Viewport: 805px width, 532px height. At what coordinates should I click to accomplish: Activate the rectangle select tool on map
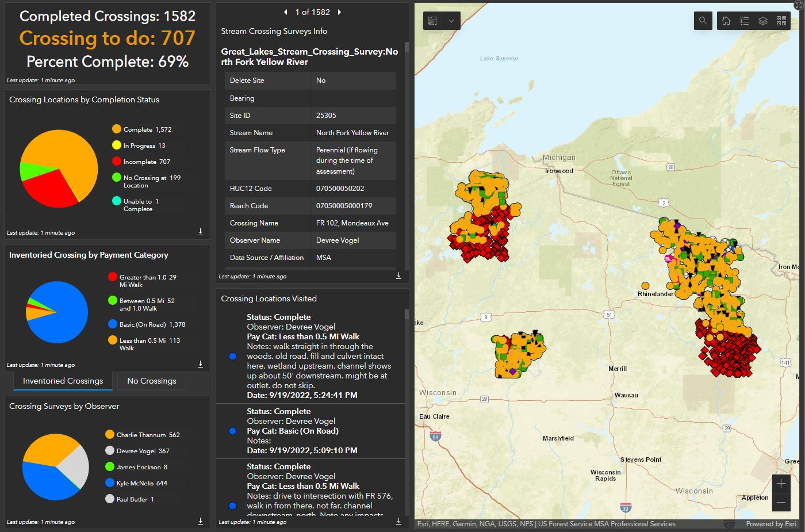pyautogui.click(x=432, y=21)
